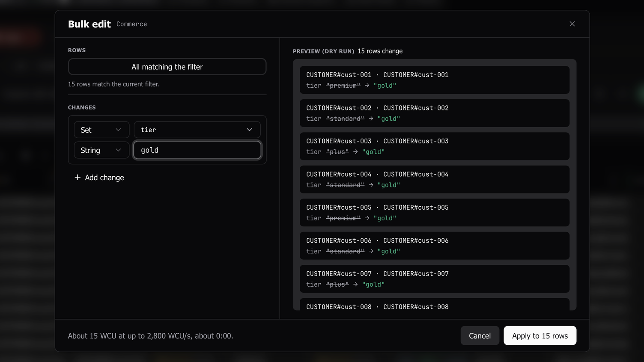The width and height of the screenshot is (644, 362).
Task: Click the Add change label
Action: (104, 178)
